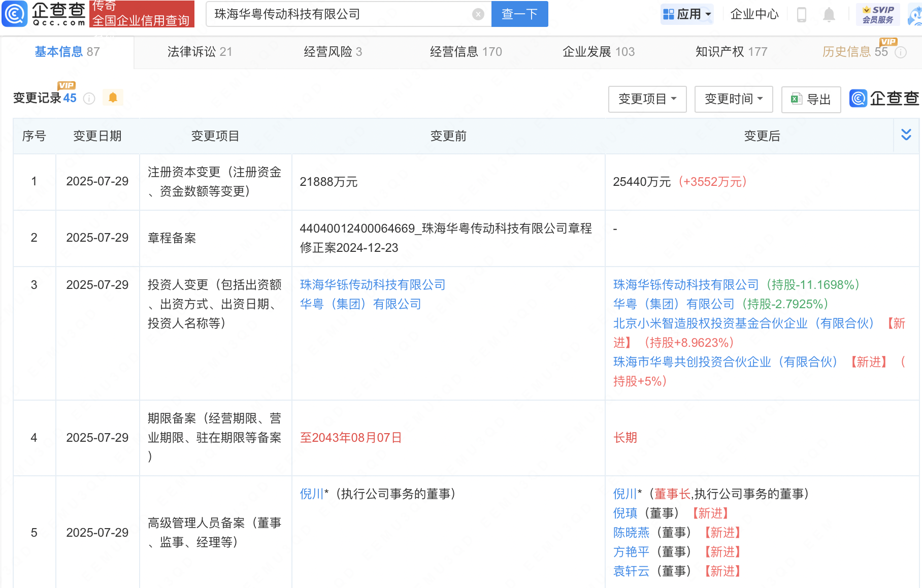Image resolution: width=922 pixels, height=588 pixels.
Task: Click the 变更项目 column header
Action: (215, 136)
